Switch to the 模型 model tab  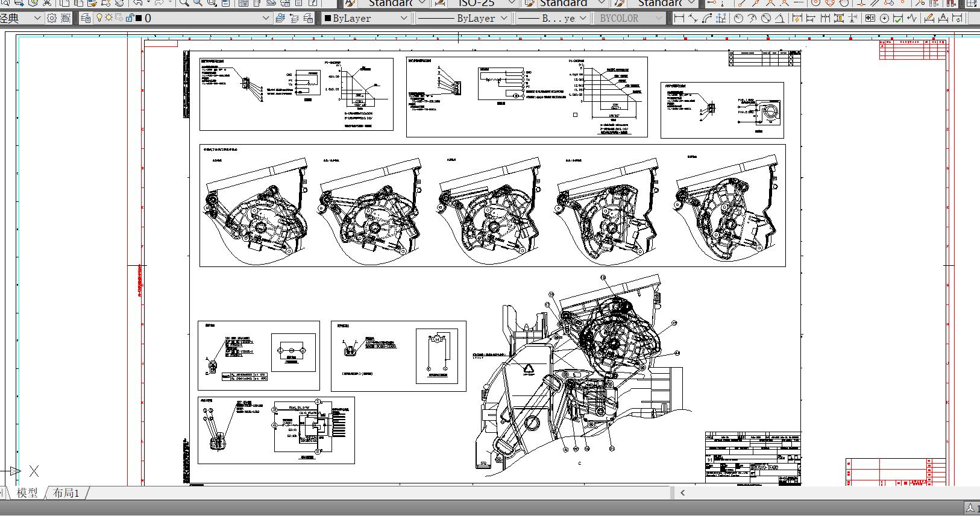pyautogui.click(x=27, y=492)
